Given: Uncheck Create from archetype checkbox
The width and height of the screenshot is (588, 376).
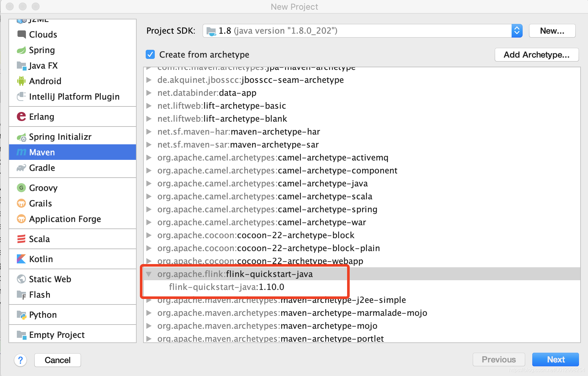Looking at the screenshot, I should (x=150, y=54).
